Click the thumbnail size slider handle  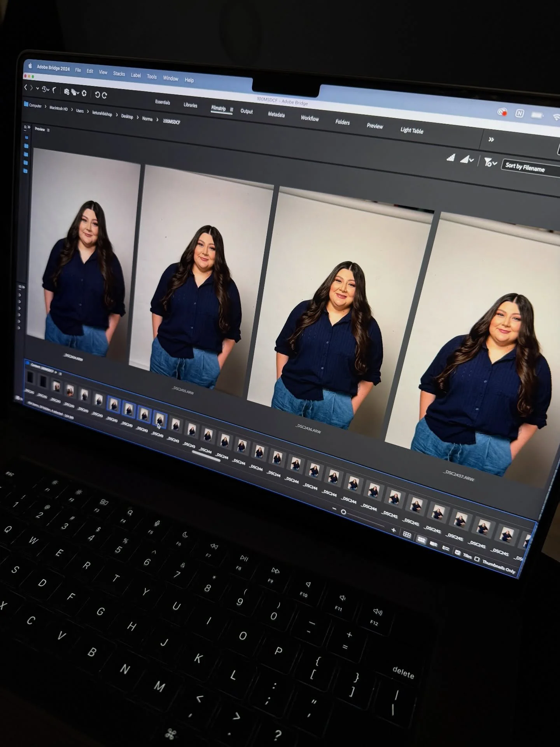coord(343,512)
